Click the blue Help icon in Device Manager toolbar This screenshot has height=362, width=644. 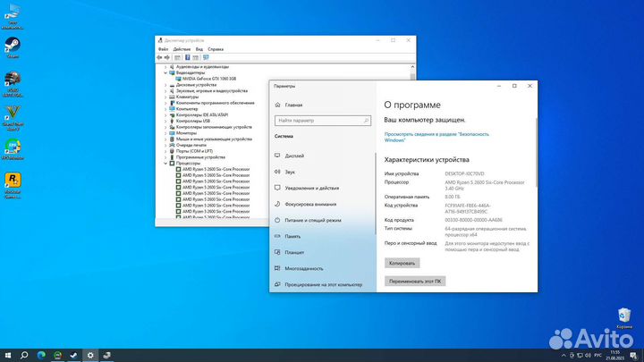tap(187, 57)
